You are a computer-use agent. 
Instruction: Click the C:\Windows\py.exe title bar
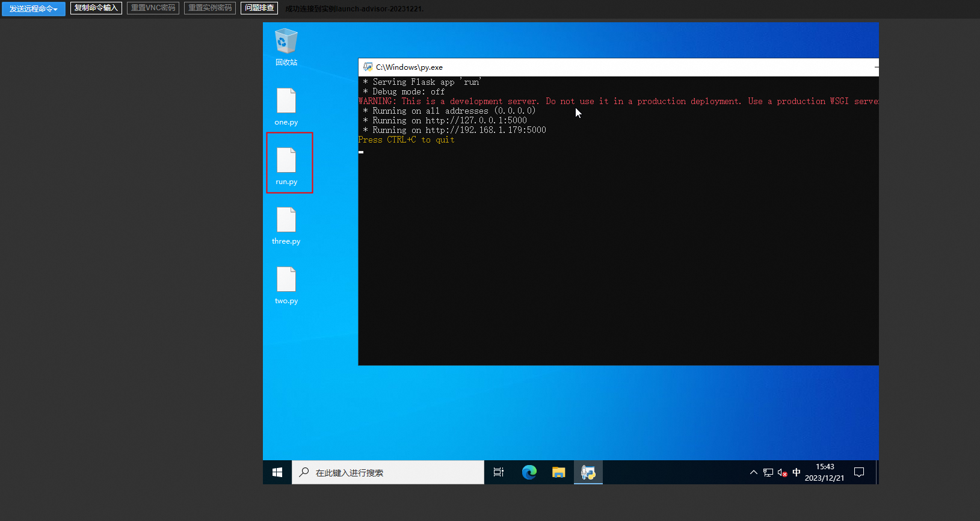click(x=618, y=67)
